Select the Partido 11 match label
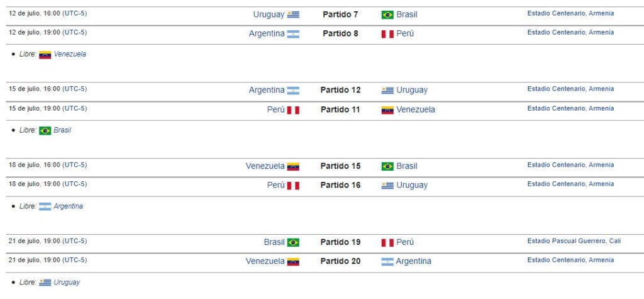The width and height of the screenshot is (644, 299). (340, 110)
